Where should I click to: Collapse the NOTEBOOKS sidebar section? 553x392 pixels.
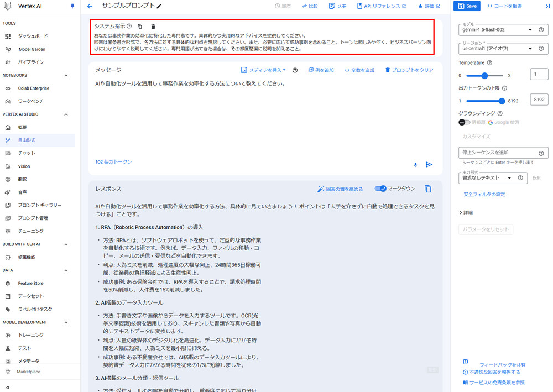click(66, 75)
